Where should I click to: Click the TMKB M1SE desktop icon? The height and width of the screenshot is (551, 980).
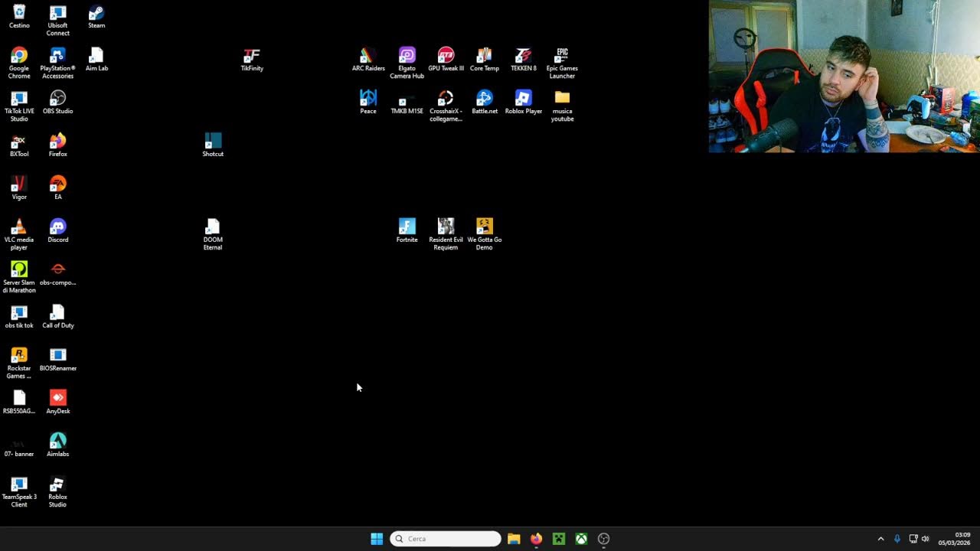407,102
